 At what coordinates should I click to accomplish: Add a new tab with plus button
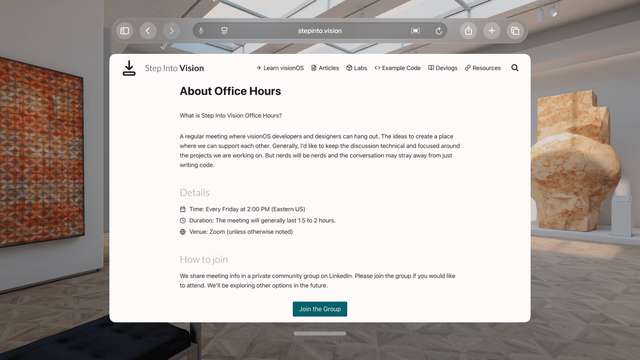[491, 31]
